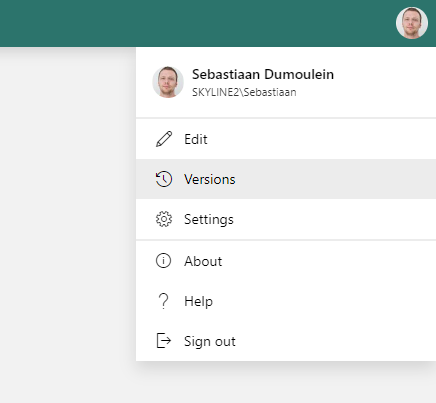Click the SKYLINE2\Sebastiaan account text
This screenshot has height=403, width=436.
[x=244, y=92]
